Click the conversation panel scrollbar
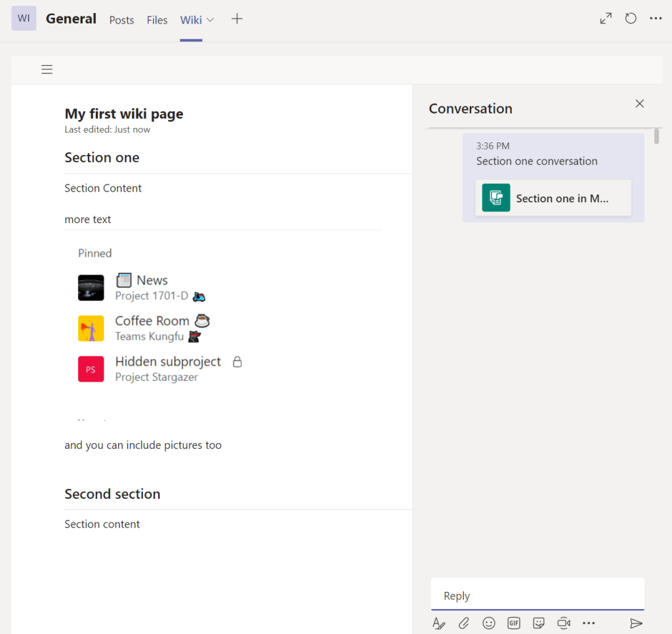Viewport: 672px width, 634px height. tap(656, 137)
